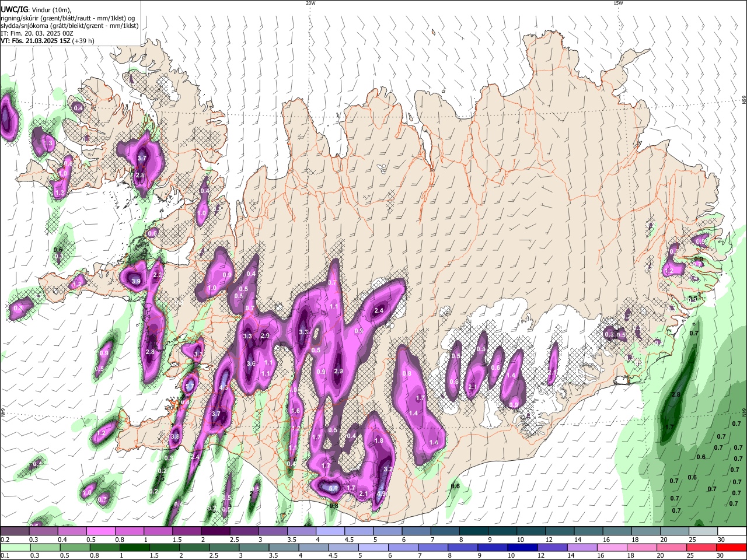Click the '0.2' label in the snow legend

(x=5, y=540)
